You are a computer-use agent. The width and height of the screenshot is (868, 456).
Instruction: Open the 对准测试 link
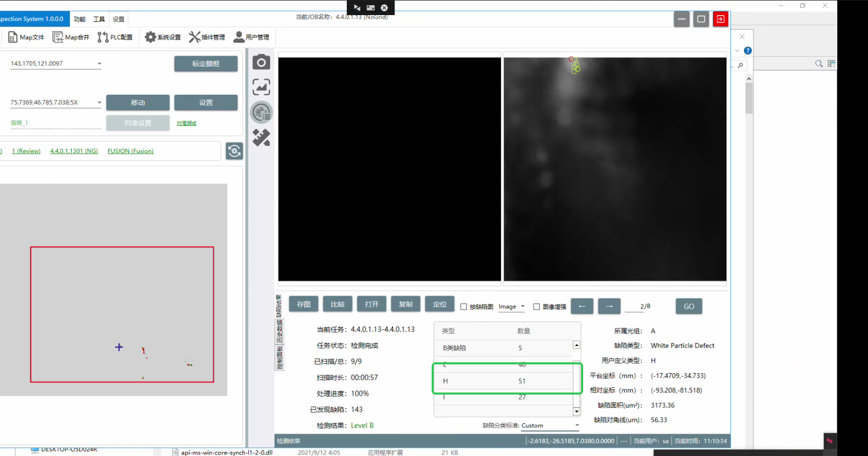click(186, 123)
